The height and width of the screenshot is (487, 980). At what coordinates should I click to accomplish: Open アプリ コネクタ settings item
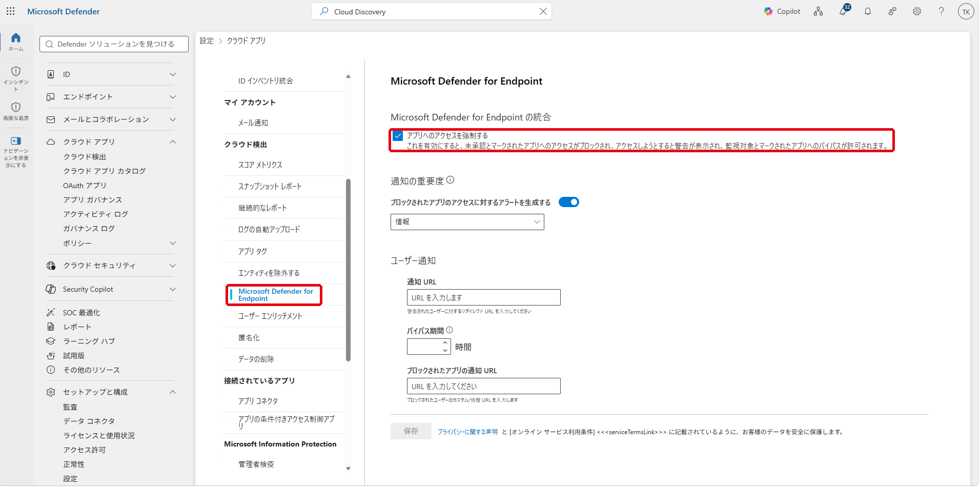[258, 401]
